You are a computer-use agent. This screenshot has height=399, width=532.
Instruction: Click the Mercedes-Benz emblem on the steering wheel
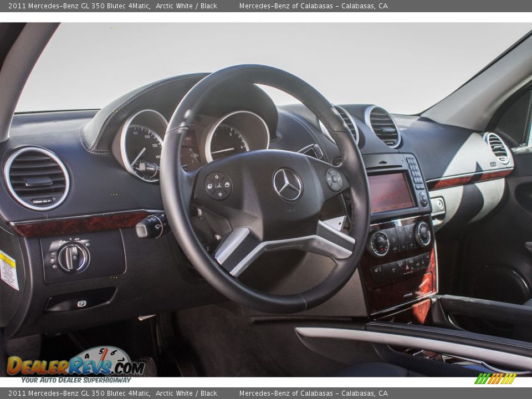288,183
